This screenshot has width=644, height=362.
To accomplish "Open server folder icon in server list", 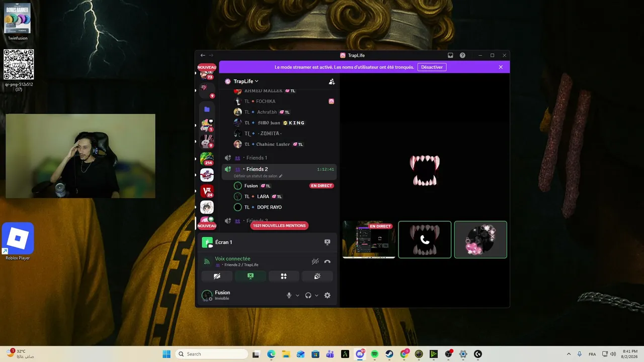I will [207, 109].
